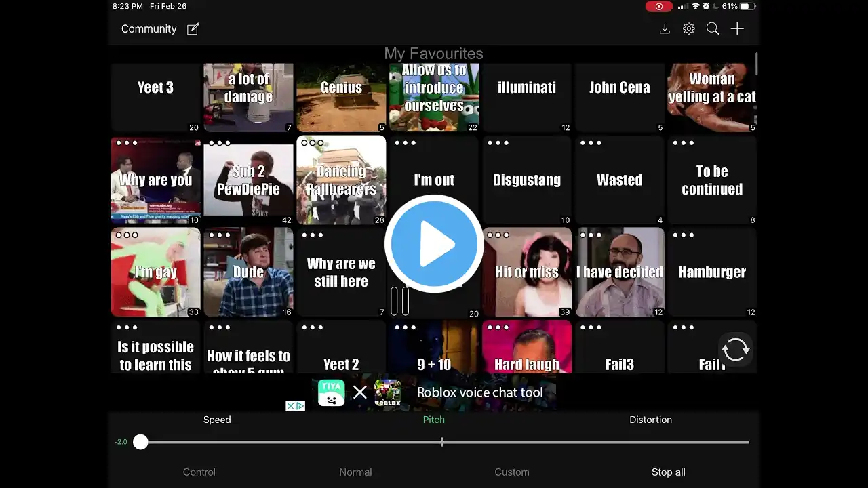Open three-dot options on Hamburger tile
Image resolution: width=868 pixels, height=488 pixels.
tap(683, 235)
